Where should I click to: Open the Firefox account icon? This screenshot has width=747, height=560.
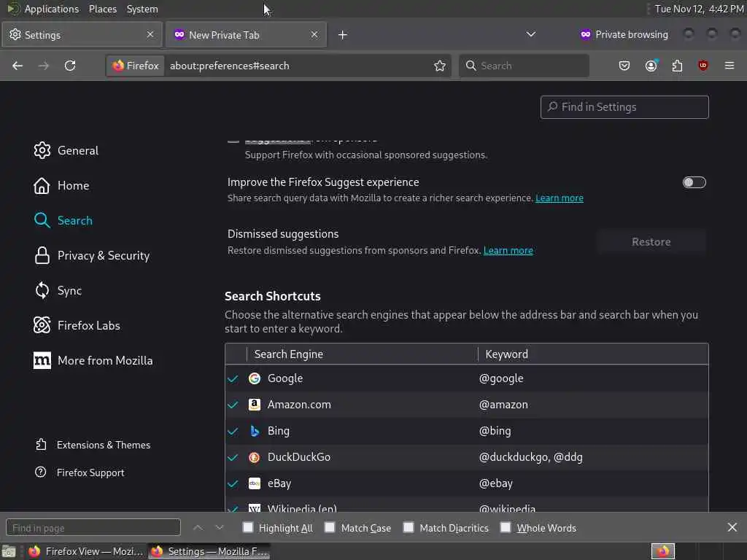click(651, 66)
